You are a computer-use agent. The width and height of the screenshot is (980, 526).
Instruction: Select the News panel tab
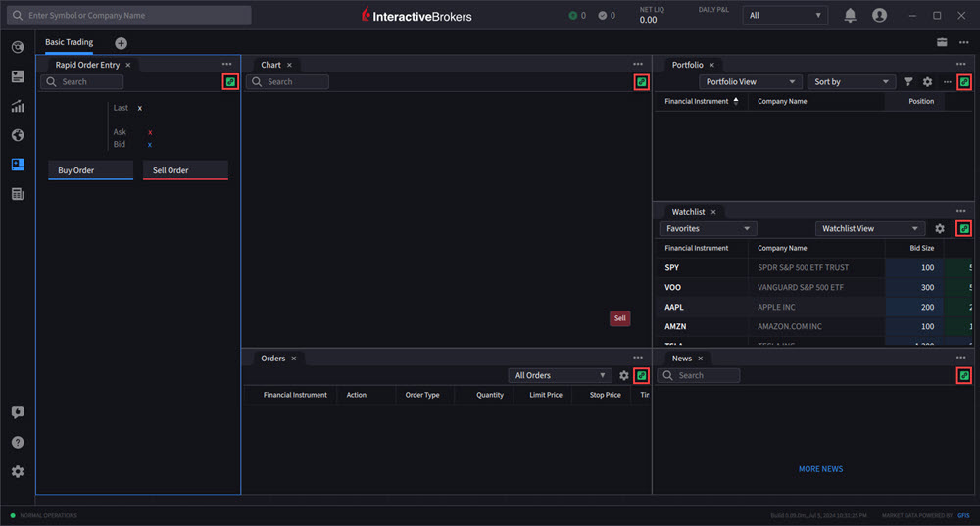[682, 358]
